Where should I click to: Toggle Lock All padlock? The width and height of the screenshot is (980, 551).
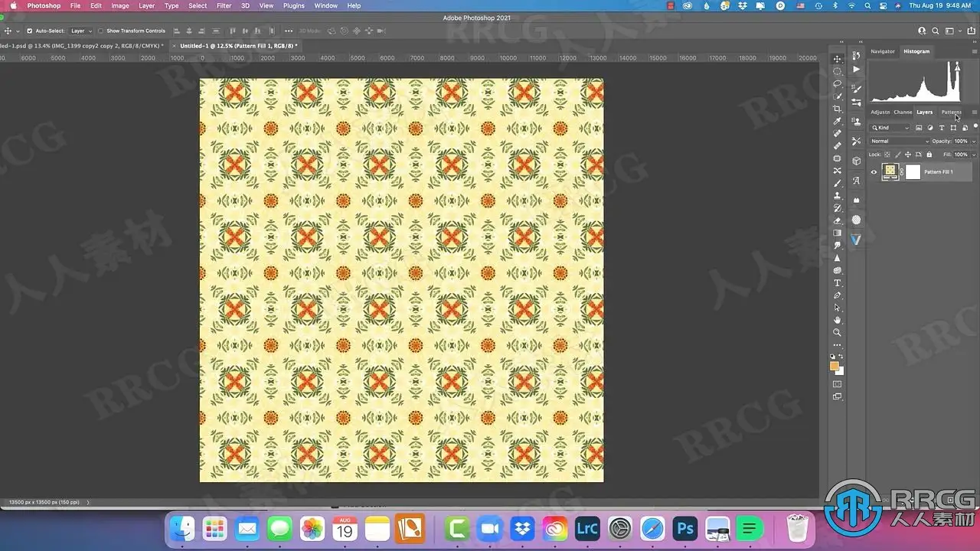point(929,155)
